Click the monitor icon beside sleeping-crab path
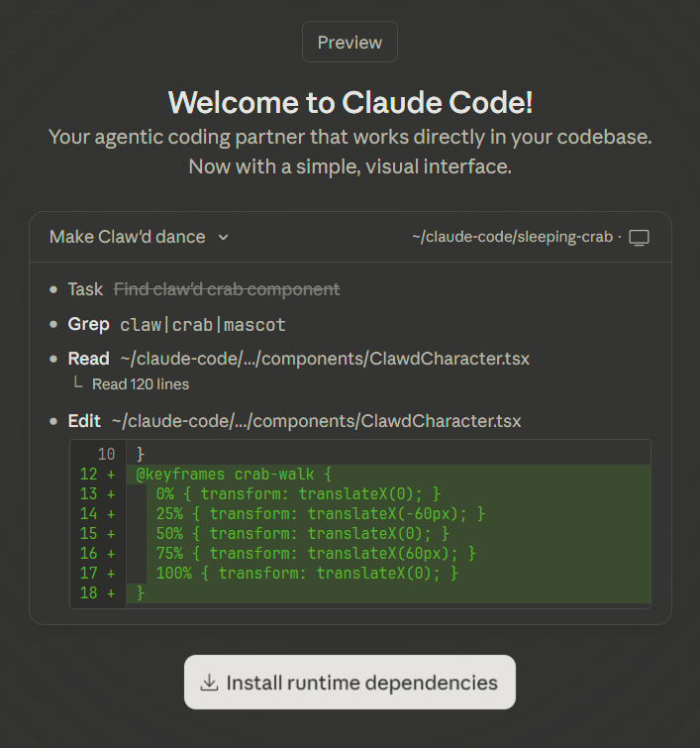The height and width of the screenshot is (748, 700). point(639,237)
